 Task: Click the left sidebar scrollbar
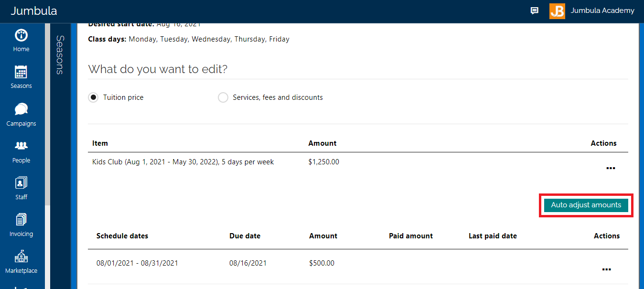click(x=47, y=115)
